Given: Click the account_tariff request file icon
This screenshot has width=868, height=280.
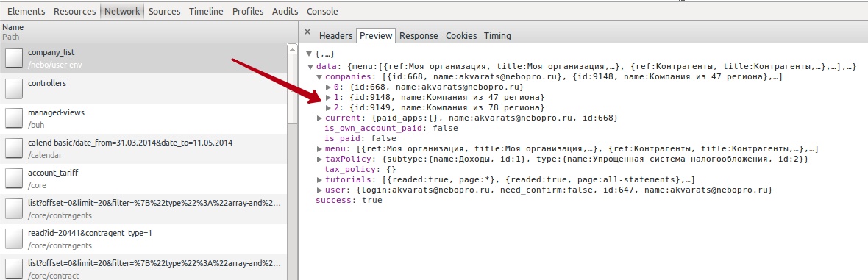Looking at the screenshot, I should 14,178.
